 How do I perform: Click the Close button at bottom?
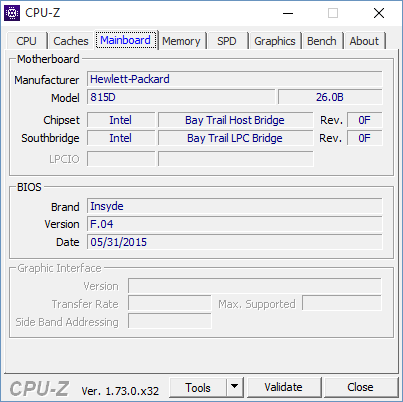(x=360, y=387)
